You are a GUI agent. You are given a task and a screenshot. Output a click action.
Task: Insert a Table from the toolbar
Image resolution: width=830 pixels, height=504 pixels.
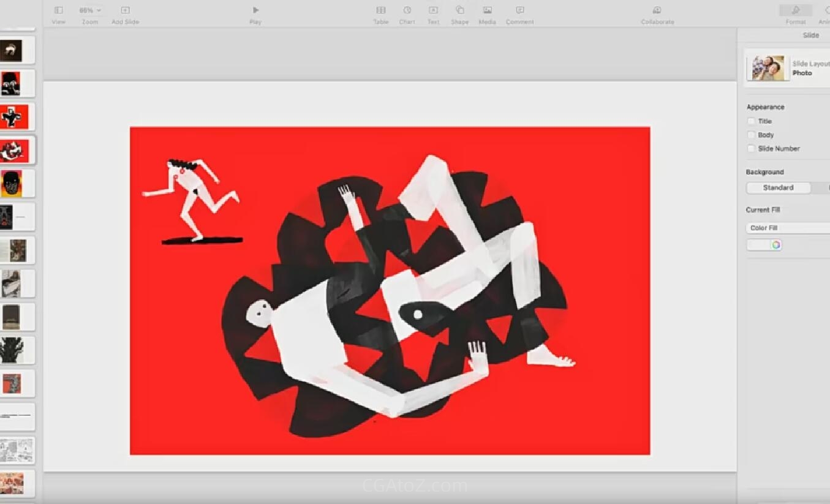[381, 10]
